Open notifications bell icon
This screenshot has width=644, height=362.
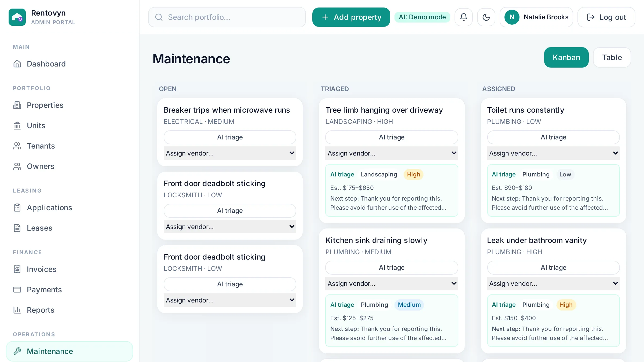[464, 17]
